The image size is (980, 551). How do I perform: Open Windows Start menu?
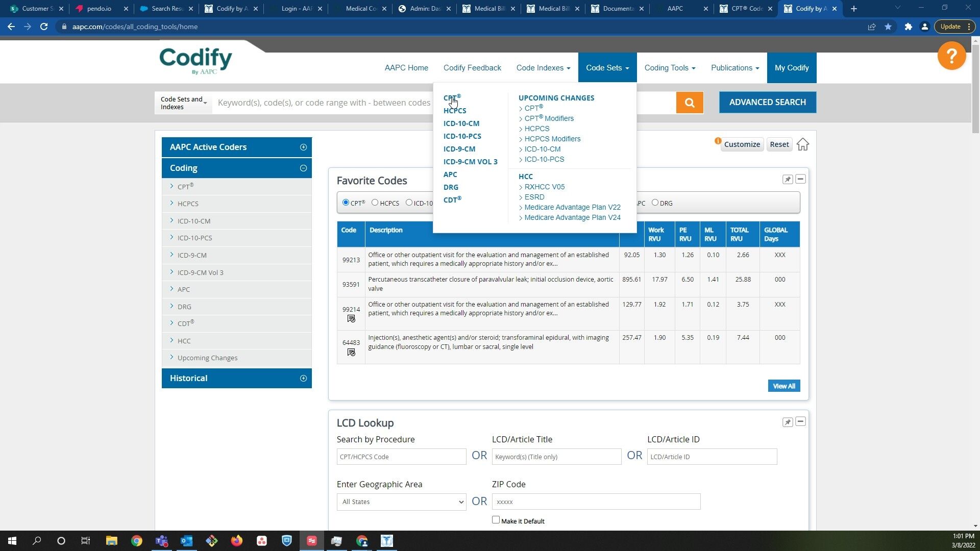[x=12, y=541]
